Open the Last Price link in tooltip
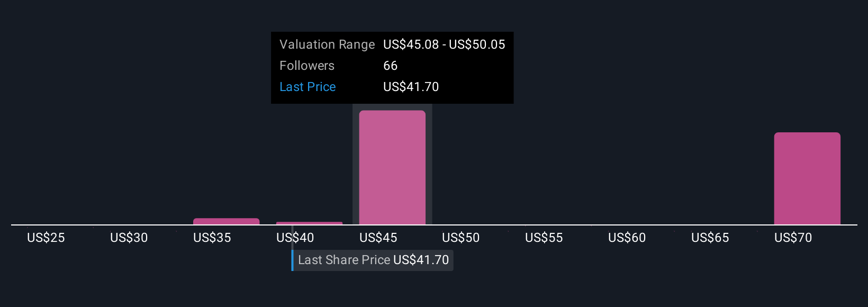This screenshot has width=868, height=307. pos(308,87)
